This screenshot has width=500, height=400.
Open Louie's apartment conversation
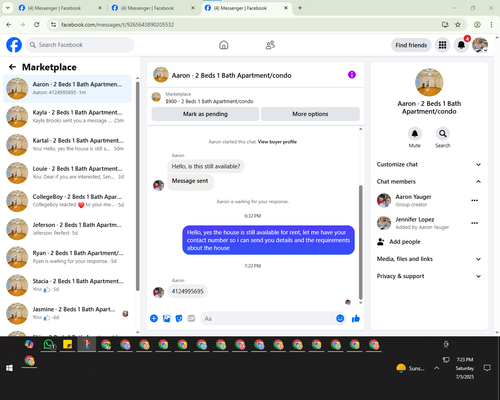point(67,173)
